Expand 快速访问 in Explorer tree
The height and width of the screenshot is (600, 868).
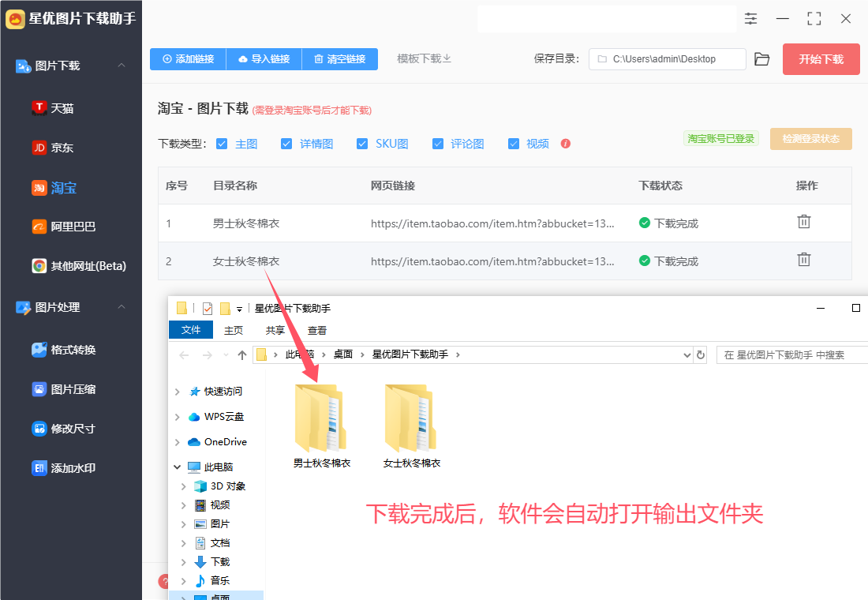click(177, 392)
